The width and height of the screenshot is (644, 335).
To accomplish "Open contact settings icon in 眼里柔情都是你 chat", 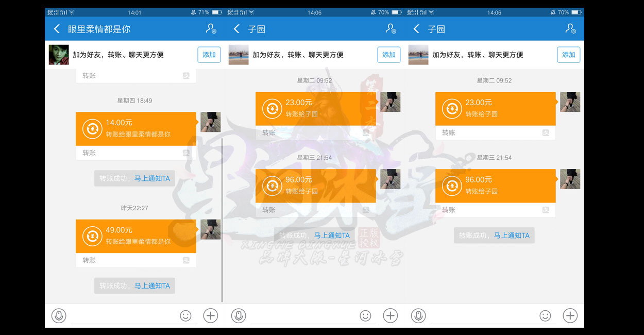I will tap(211, 29).
